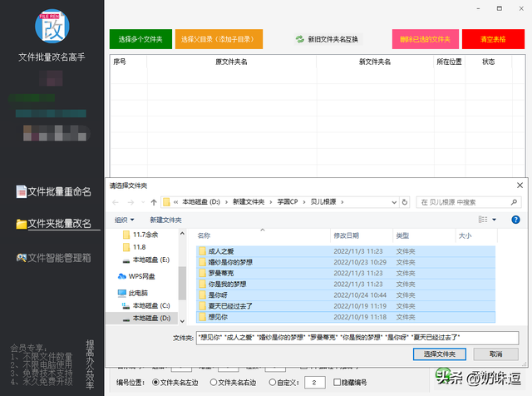Click the navigation tree scroll up arrow
Viewport: 532px width, 396px height.
[x=182, y=234]
